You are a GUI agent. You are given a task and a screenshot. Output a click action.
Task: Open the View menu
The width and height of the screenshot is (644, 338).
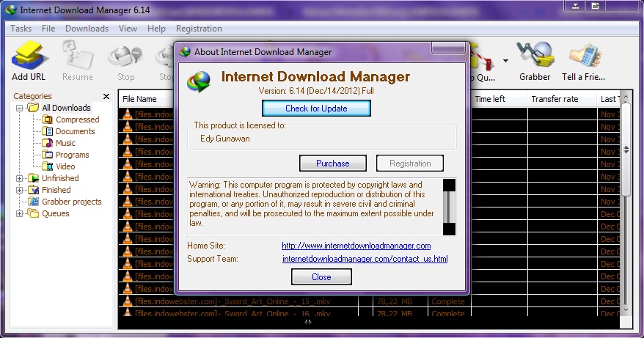(x=128, y=29)
